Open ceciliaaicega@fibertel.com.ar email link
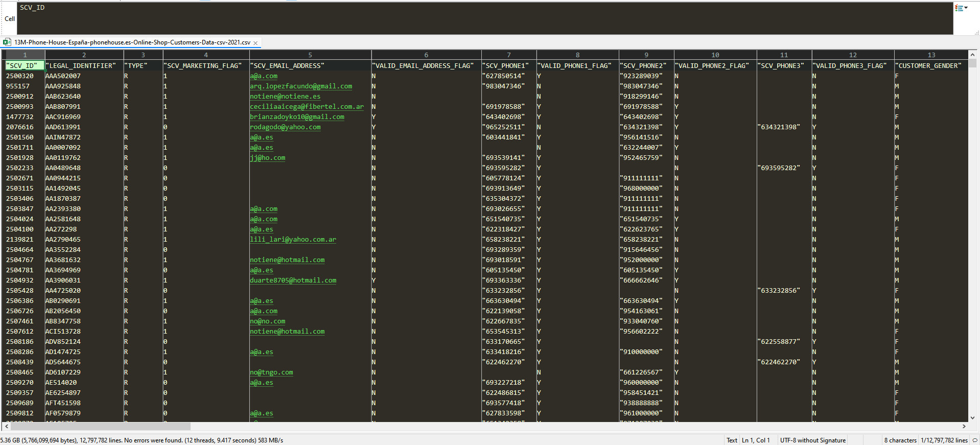 pyautogui.click(x=307, y=107)
